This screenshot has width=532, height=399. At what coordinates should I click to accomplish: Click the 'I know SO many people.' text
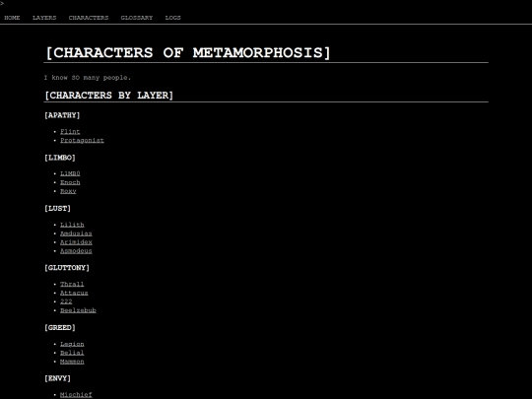pyautogui.click(x=88, y=78)
